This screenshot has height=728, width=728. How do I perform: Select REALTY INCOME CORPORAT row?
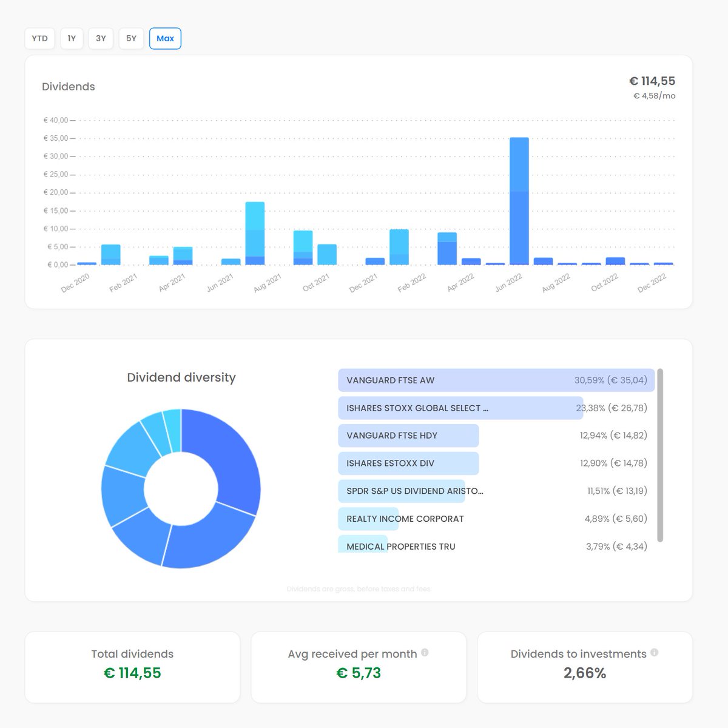(496, 519)
